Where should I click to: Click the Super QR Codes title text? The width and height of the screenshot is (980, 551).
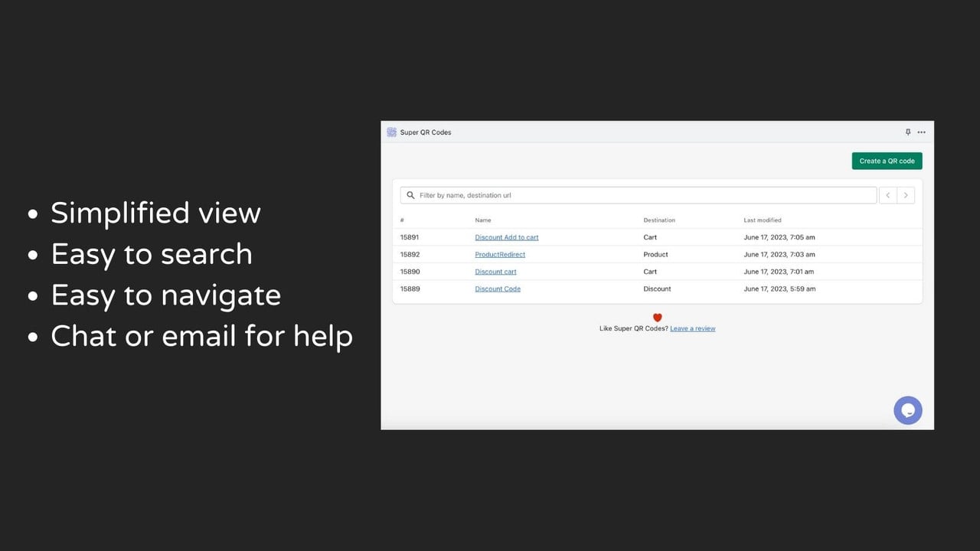426,132
